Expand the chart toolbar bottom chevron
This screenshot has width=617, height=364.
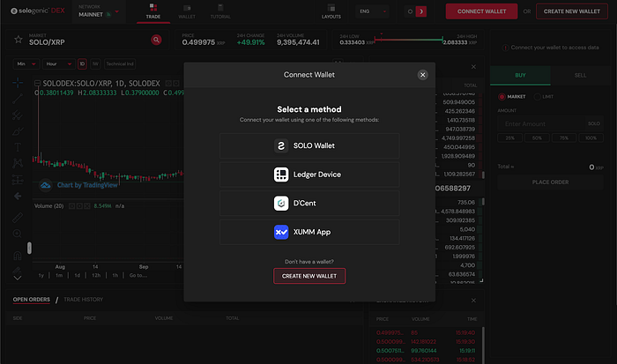(18, 278)
